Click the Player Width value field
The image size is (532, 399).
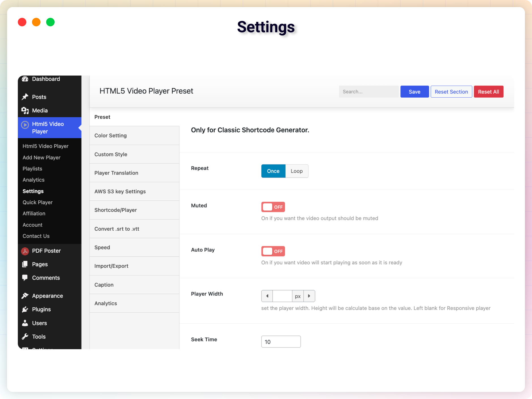click(282, 296)
